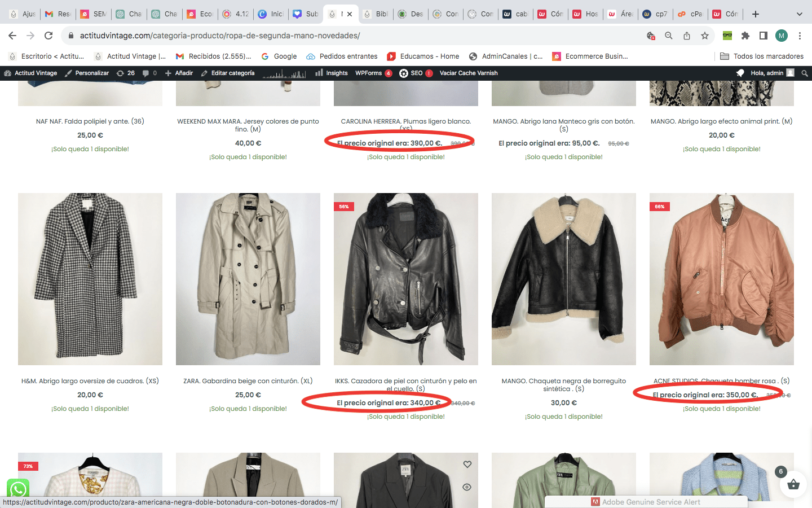Open Hola, admin account menu
Viewport: 812px width, 508px height.
[773, 73]
